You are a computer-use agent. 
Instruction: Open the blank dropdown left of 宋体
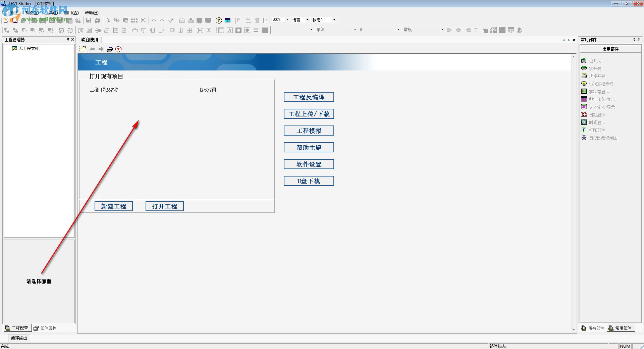click(x=311, y=30)
